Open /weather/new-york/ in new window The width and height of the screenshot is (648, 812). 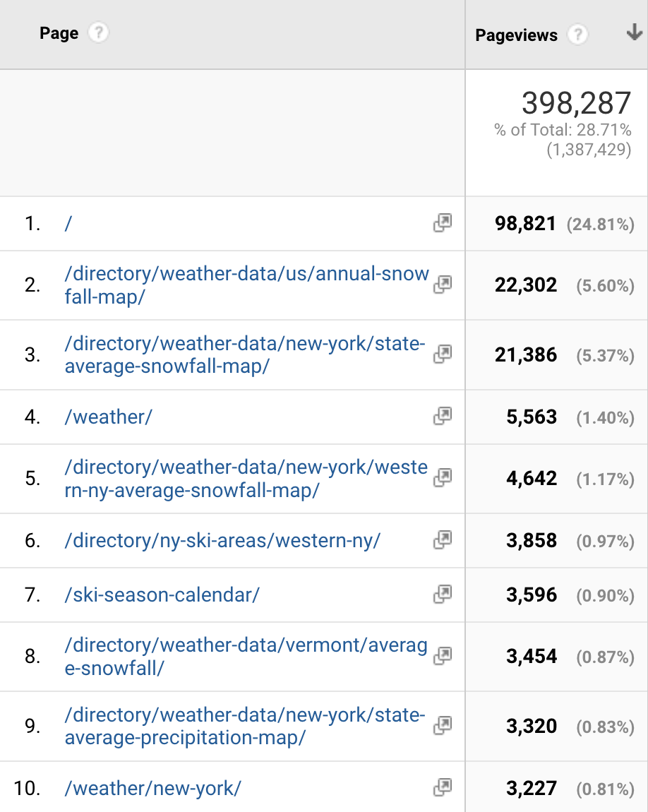pyautogui.click(x=442, y=788)
